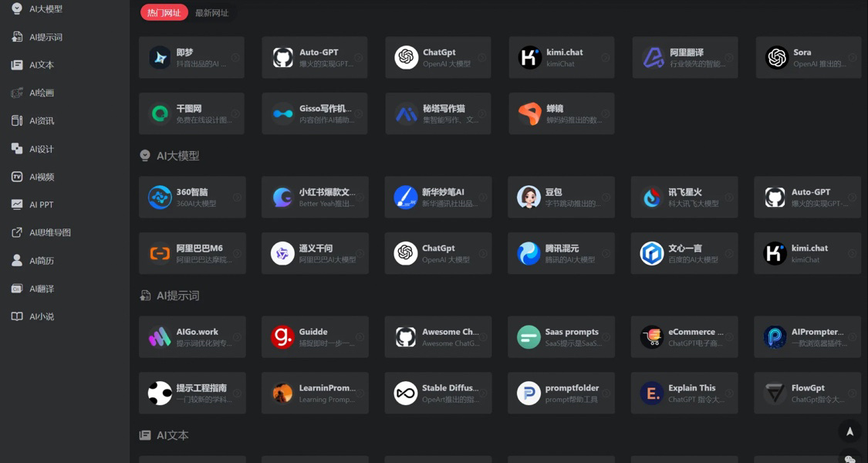868x463 pixels.
Task: Open AI大模型 in the left sidebar
Action: (46, 8)
